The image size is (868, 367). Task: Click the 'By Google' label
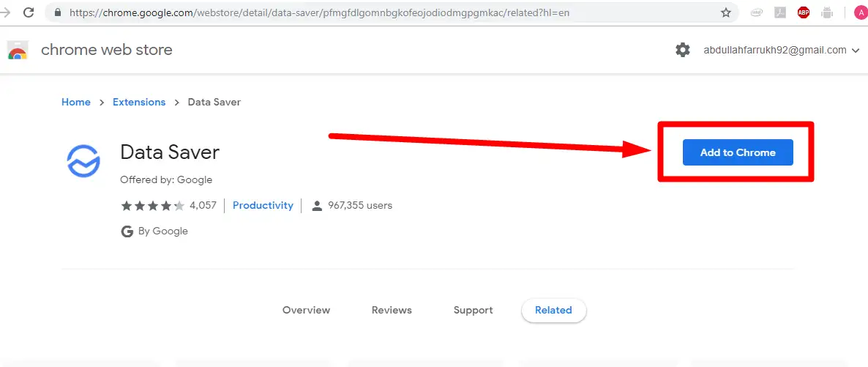coord(162,231)
